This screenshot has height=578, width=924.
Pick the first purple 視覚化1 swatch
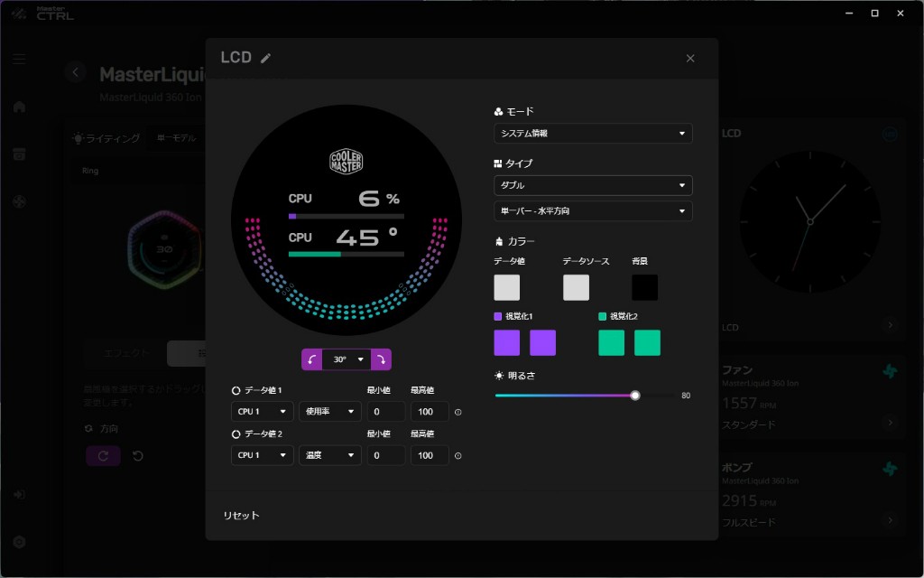(507, 342)
